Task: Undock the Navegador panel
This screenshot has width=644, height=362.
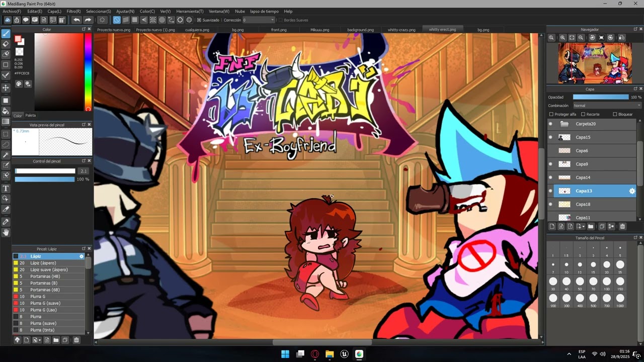Action: click(x=634, y=29)
